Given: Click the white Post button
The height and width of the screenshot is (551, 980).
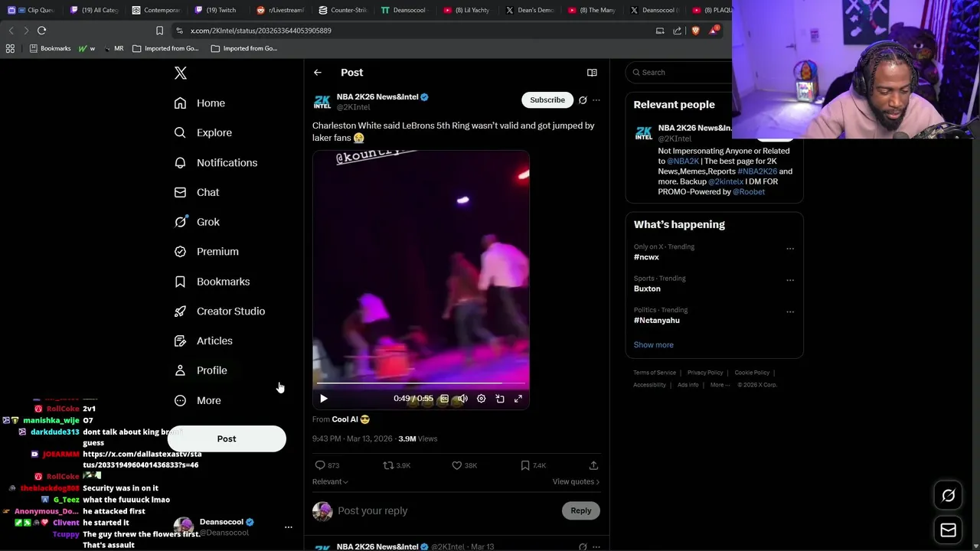Looking at the screenshot, I should coord(227,439).
